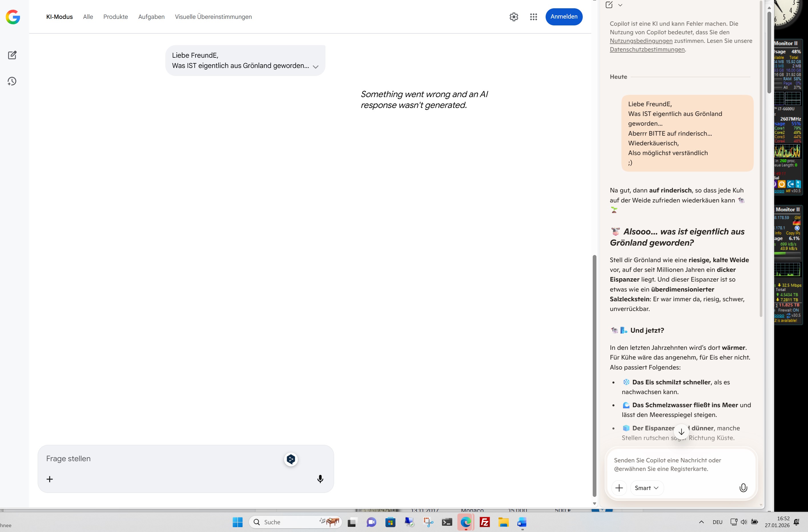Image resolution: width=808 pixels, height=532 pixels.
Task: Open FileZilla from the taskbar
Action: (x=485, y=522)
